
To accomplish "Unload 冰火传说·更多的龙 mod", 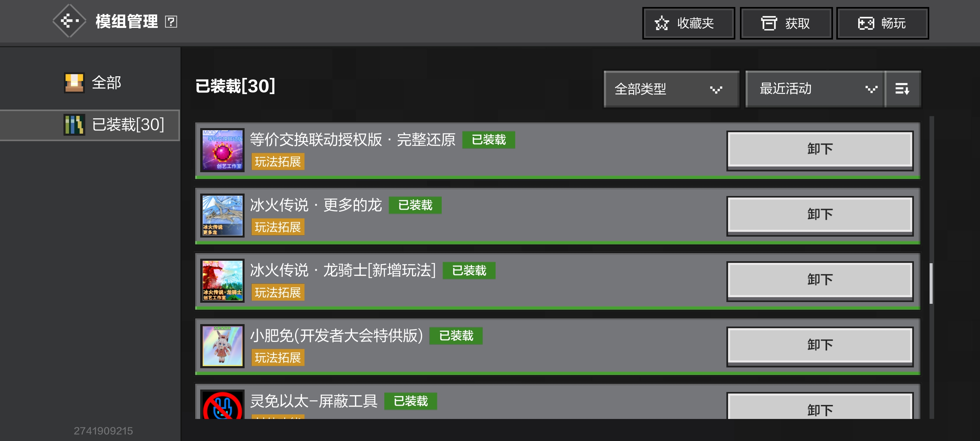I will click(819, 215).
